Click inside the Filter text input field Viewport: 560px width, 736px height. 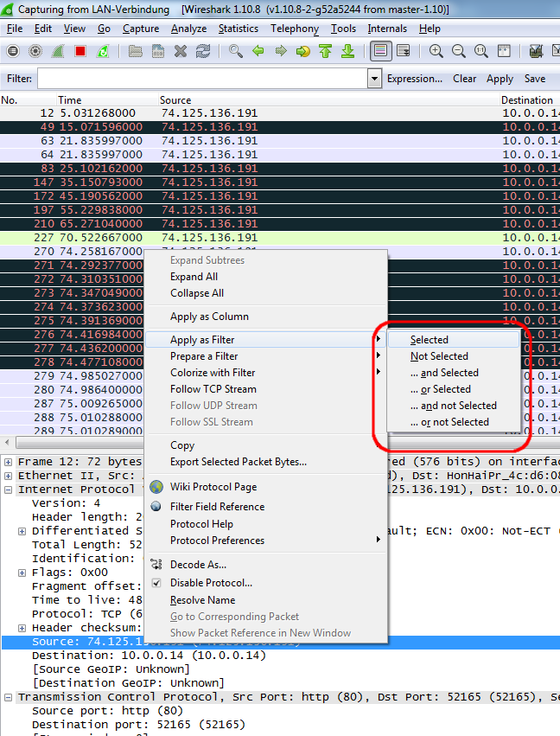click(201, 79)
